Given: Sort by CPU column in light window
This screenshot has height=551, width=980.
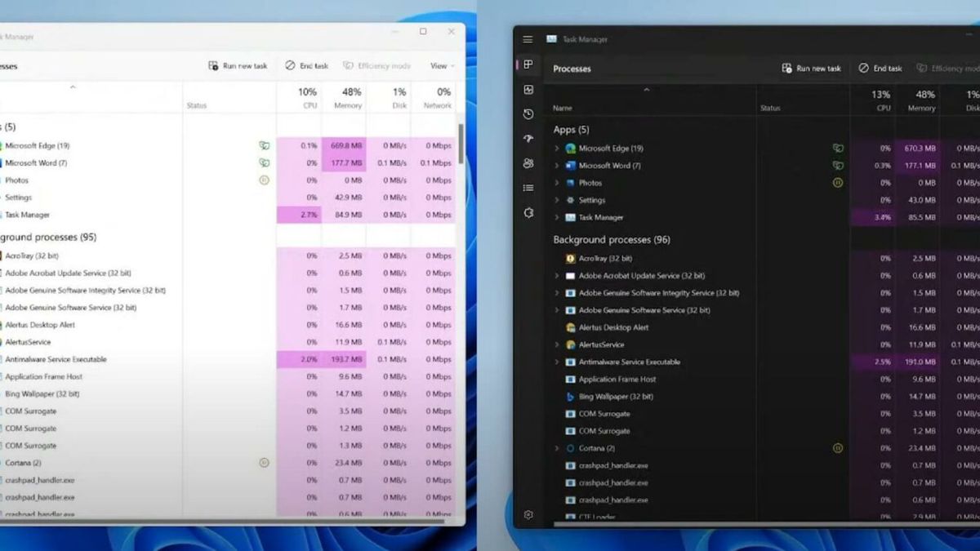Looking at the screenshot, I should coord(299,98).
